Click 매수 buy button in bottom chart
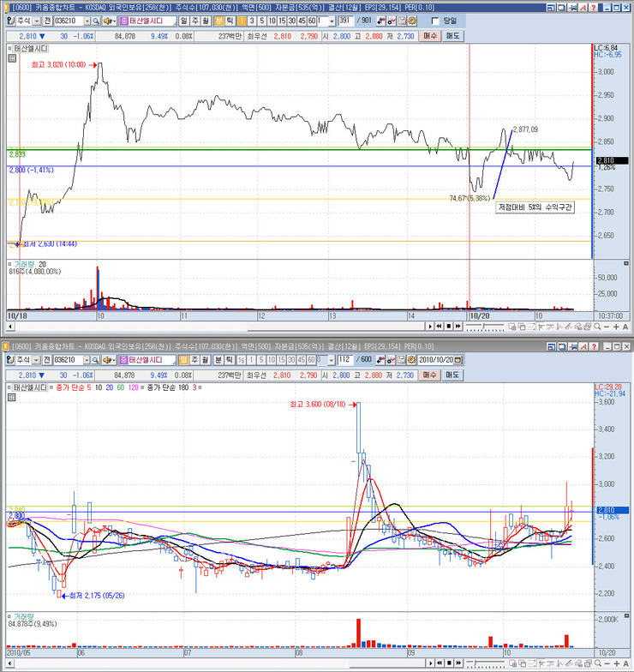The height and width of the screenshot is (672, 634). click(x=430, y=375)
